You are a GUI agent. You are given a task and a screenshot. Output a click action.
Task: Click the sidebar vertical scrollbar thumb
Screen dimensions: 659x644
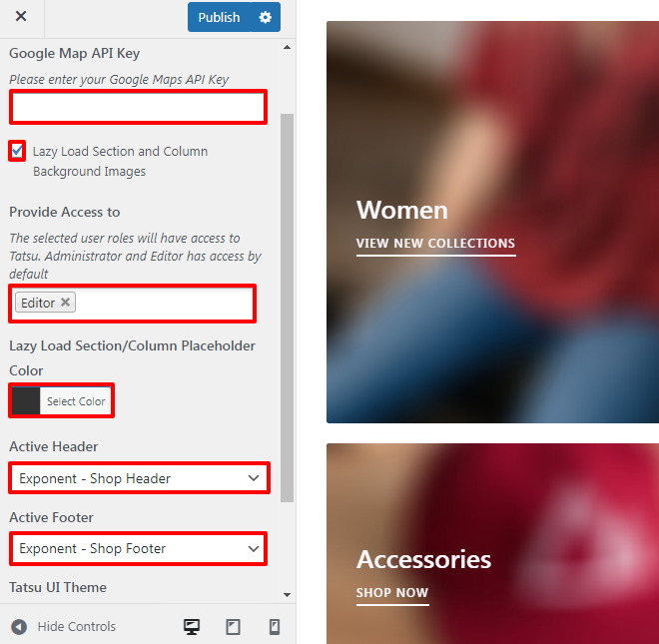tap(287, 308)
